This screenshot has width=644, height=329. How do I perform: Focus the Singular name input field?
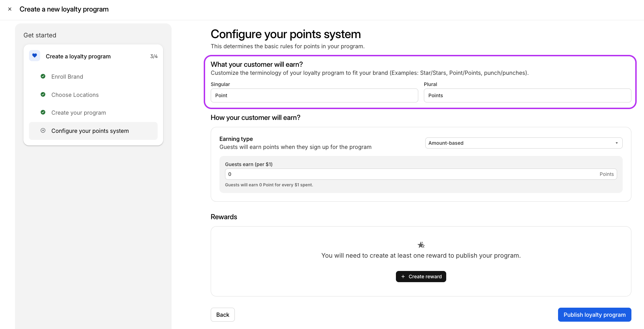tap(314, 95)
